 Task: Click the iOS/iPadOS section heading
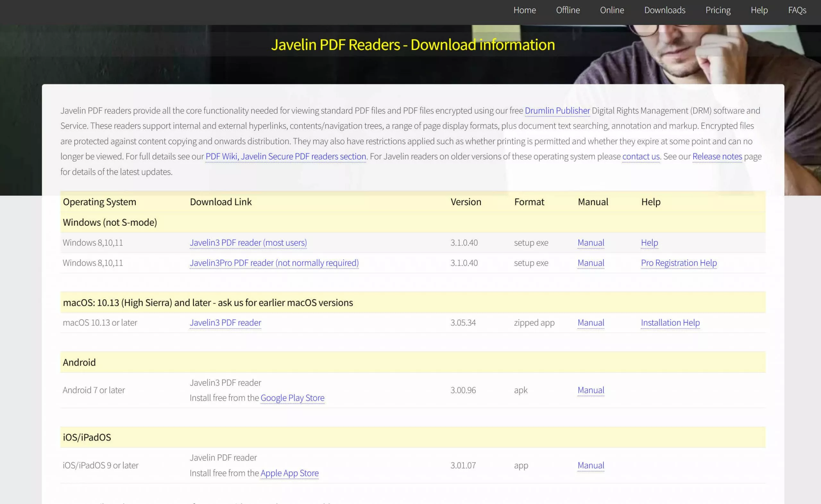(x=87, y=437)
